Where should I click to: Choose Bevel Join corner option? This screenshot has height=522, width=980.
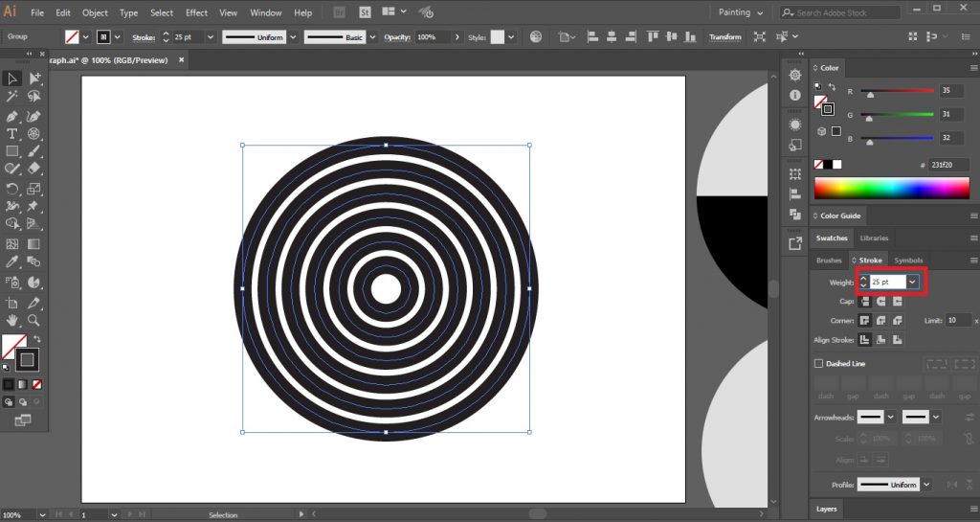898,321
